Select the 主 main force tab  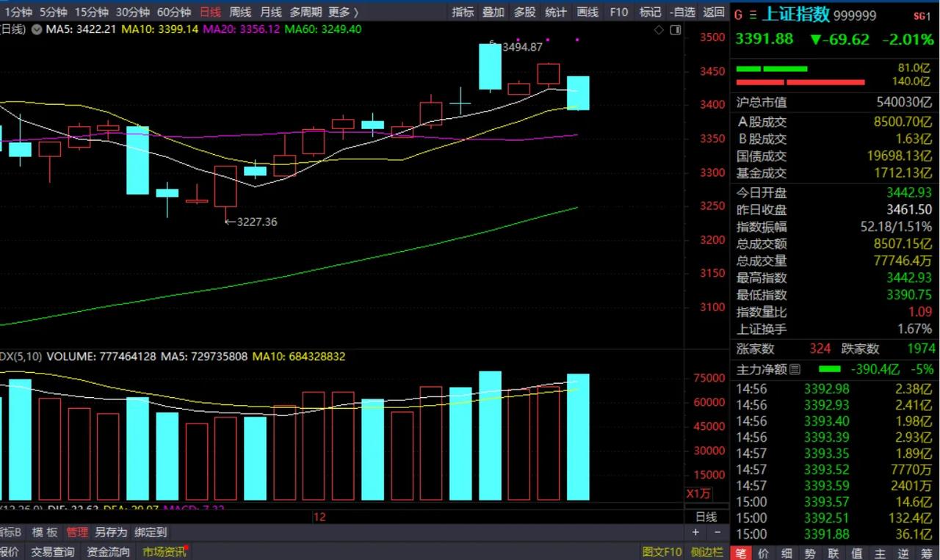[880, 553]
